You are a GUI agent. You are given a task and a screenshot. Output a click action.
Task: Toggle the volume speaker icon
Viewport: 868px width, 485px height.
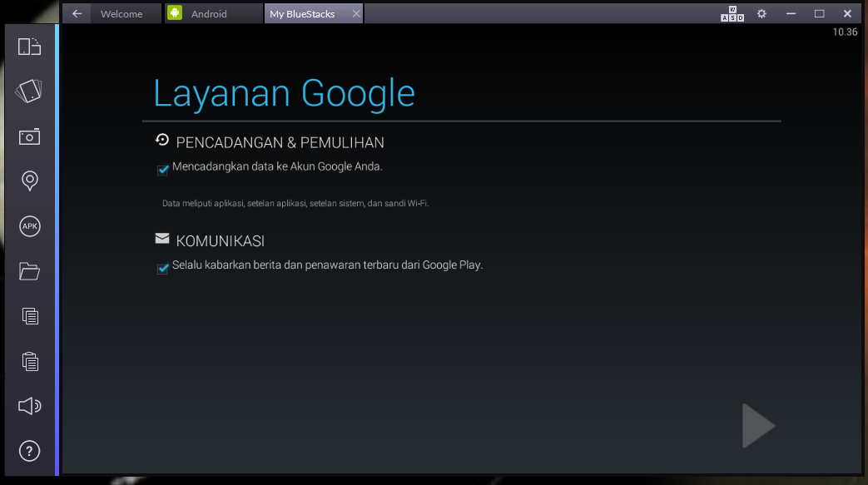pos(29,406)
